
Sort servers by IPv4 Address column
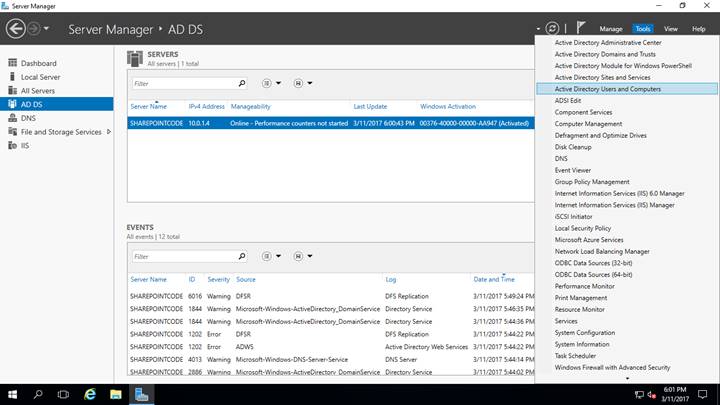click(206, 107)
